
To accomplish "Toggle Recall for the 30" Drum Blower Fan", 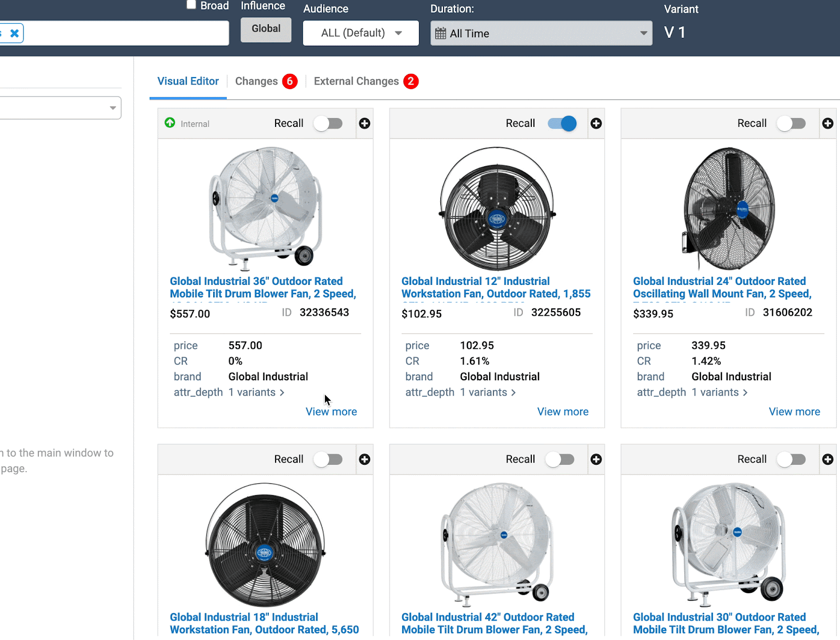I will pos(791,460).
